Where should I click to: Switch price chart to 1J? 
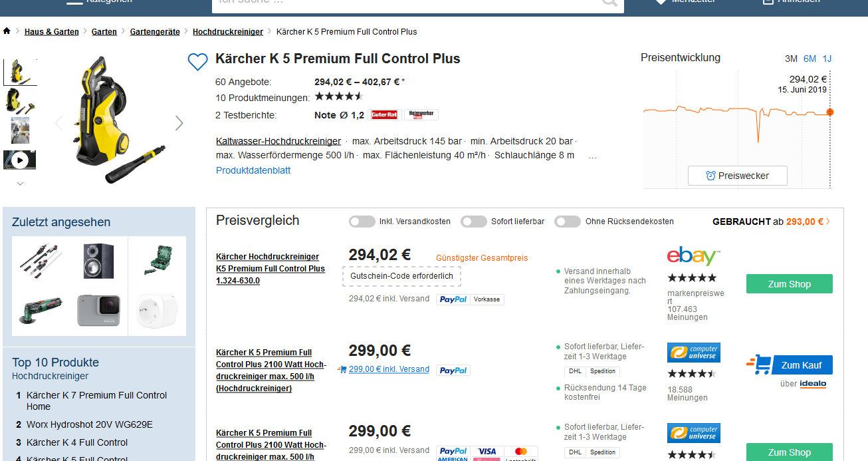[x=827, y=59]
